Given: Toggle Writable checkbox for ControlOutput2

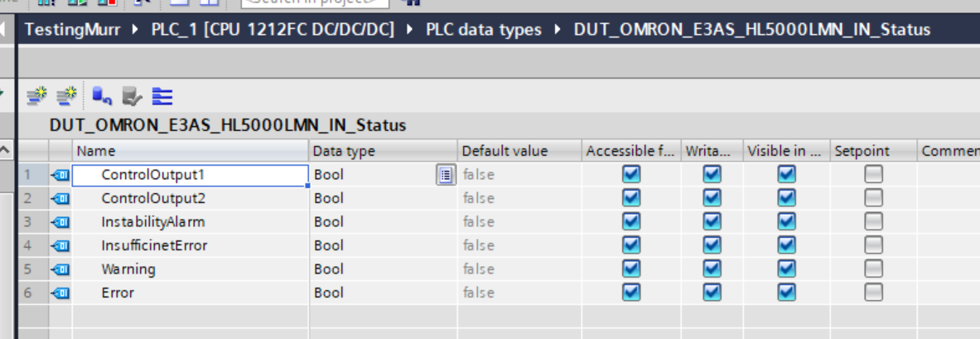Looking at the screenshot, I should tap(712, 198).
